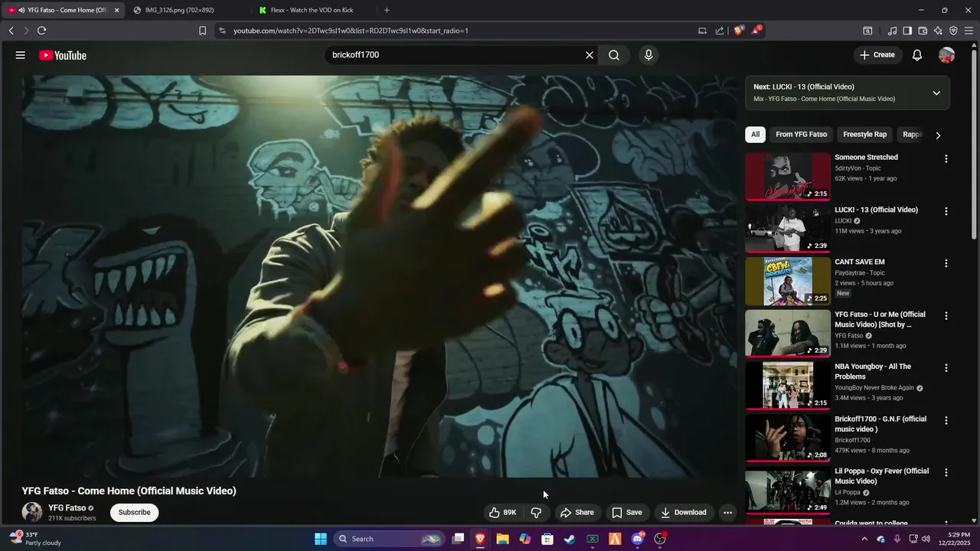Open a new browser tab
Image resolution: width=980 pixels, height=551 pixels.
click(x=387, y=10)
